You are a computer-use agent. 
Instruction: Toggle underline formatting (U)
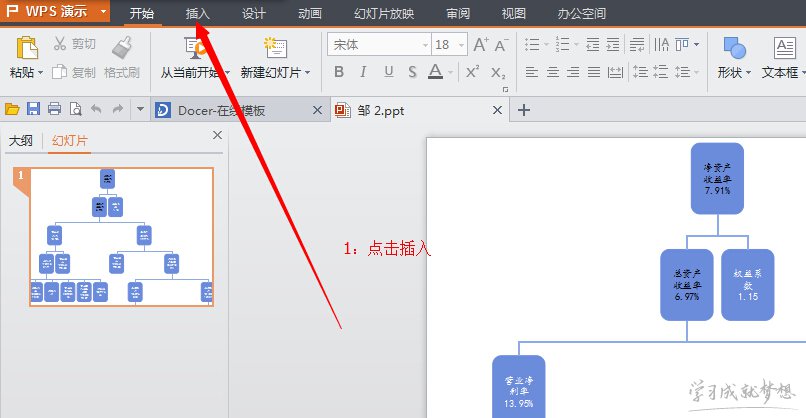point(389,72)
